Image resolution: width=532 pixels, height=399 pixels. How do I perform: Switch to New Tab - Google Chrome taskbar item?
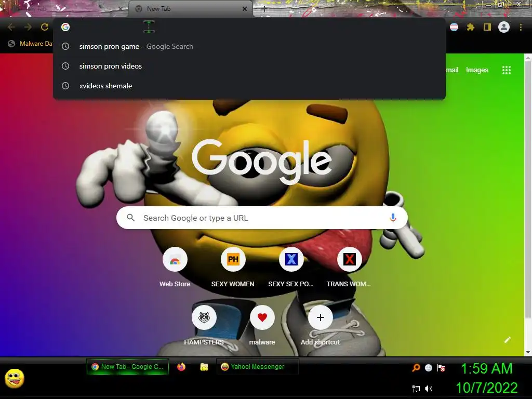point(128,367)
